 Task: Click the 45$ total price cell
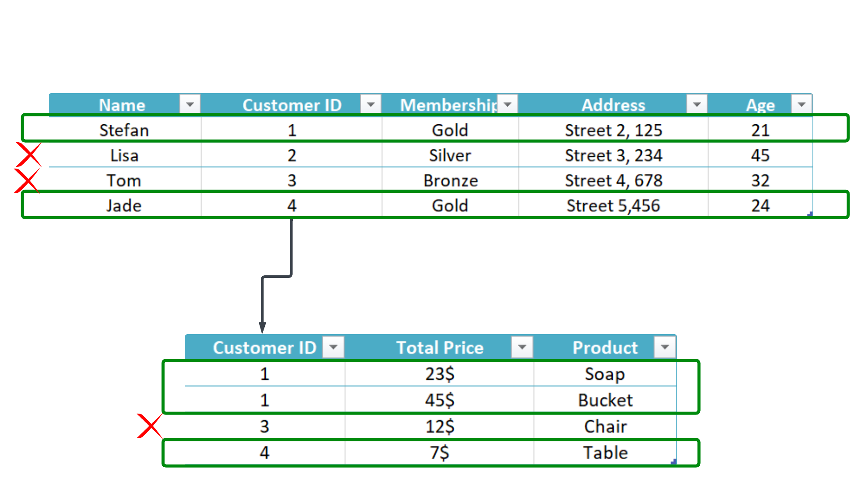pyautogui.click(x=440, y=400)
